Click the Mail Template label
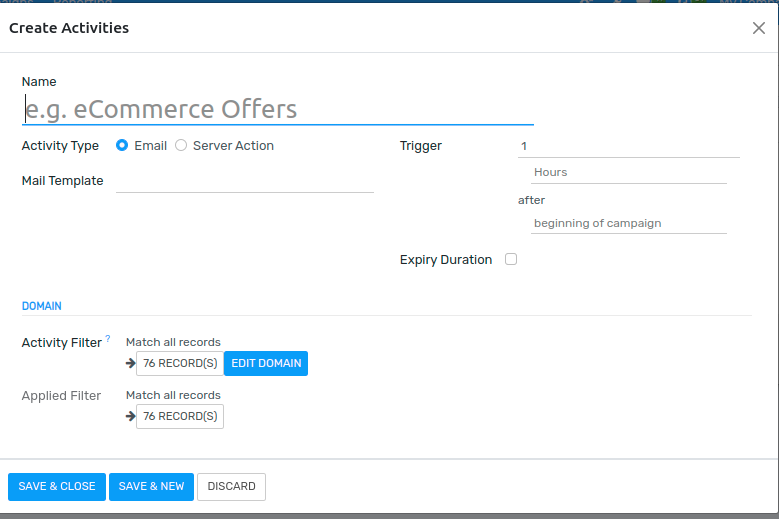The height and width of the screenshot is (519, 779). click(x=63, y=181)
